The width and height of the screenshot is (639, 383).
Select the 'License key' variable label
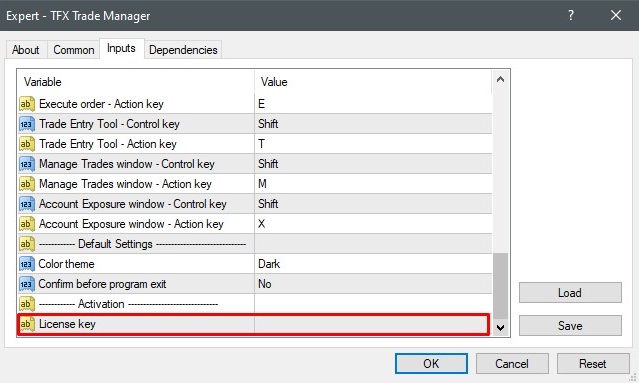coord(67,324)
